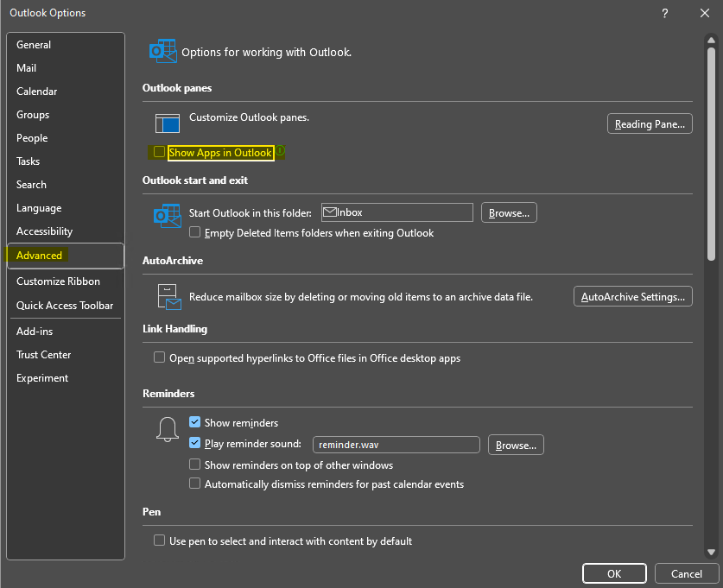723x588 pixels.
Task: Click the reminder.wav sound file field
Action: [396, 445]
